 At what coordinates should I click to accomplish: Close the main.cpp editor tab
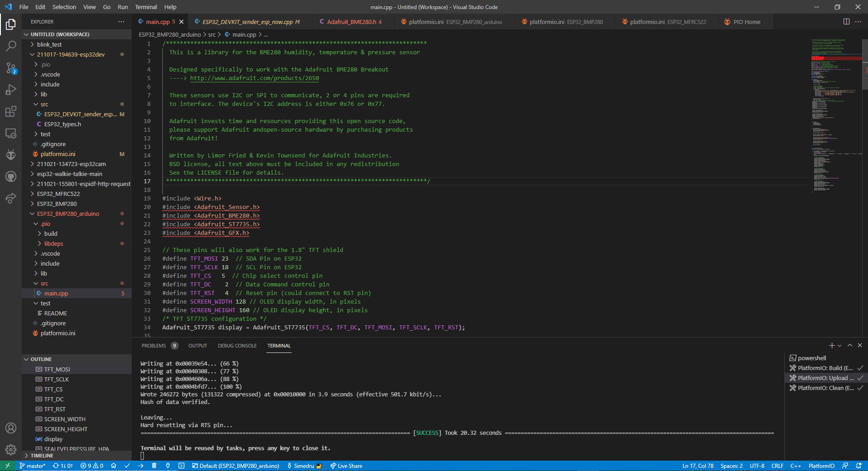click(181, 22)
